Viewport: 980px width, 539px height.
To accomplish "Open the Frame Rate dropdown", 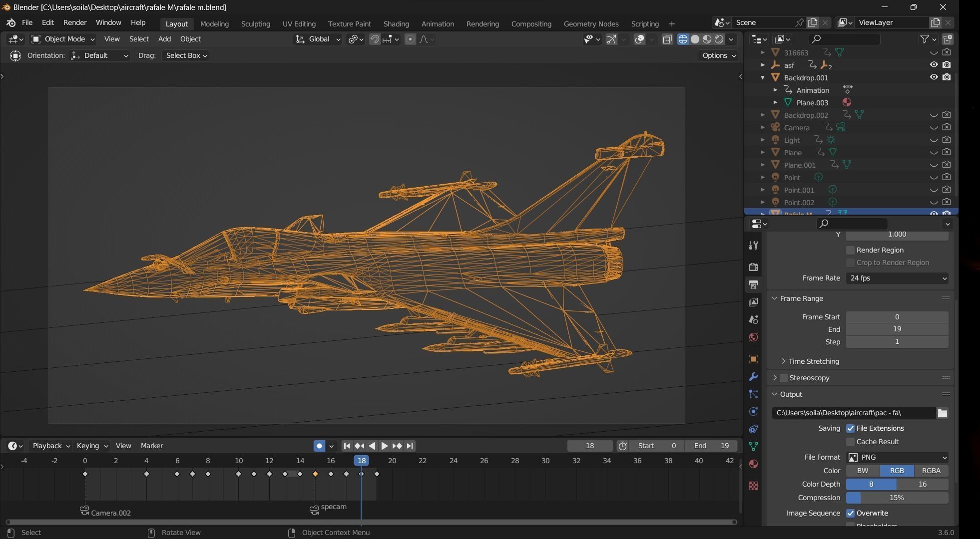I will [897, 278].
